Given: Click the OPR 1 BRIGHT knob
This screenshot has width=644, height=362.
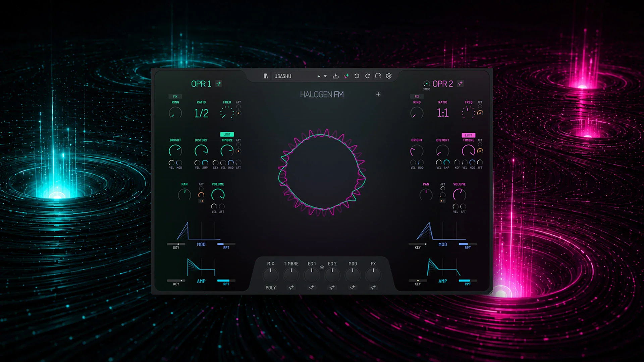Looking at the screenshot, I should (175, 151).
